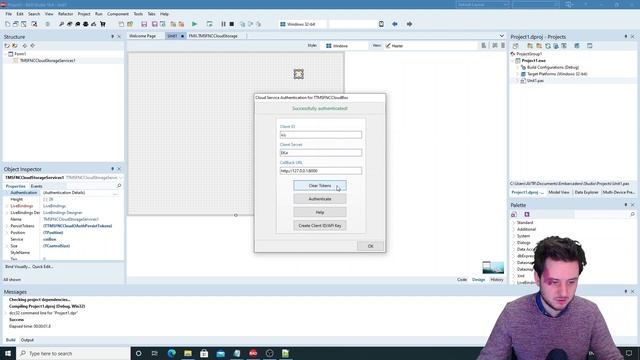The image size is (640, 360).
Task: Open the File menu
Action: (9, 14)
